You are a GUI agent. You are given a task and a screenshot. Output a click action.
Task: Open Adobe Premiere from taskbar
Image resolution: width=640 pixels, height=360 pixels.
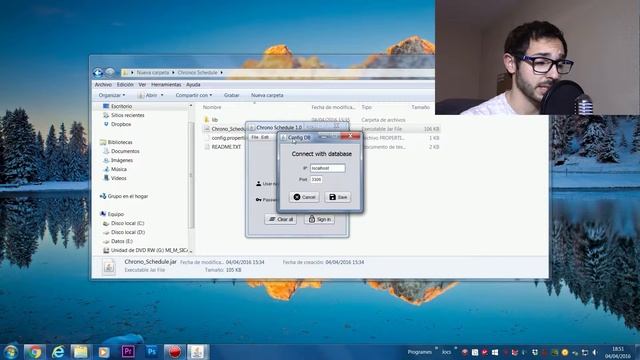128,352
